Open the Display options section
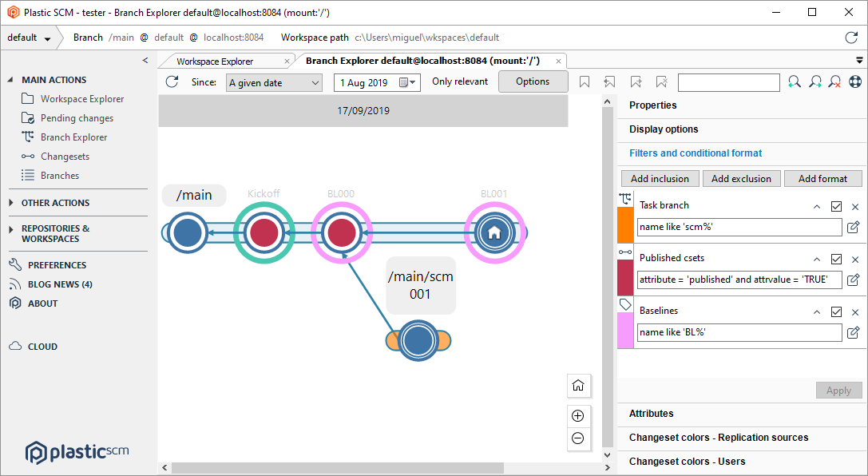The height and width of the screenshot is (476, 868). (x=664, y=129)
